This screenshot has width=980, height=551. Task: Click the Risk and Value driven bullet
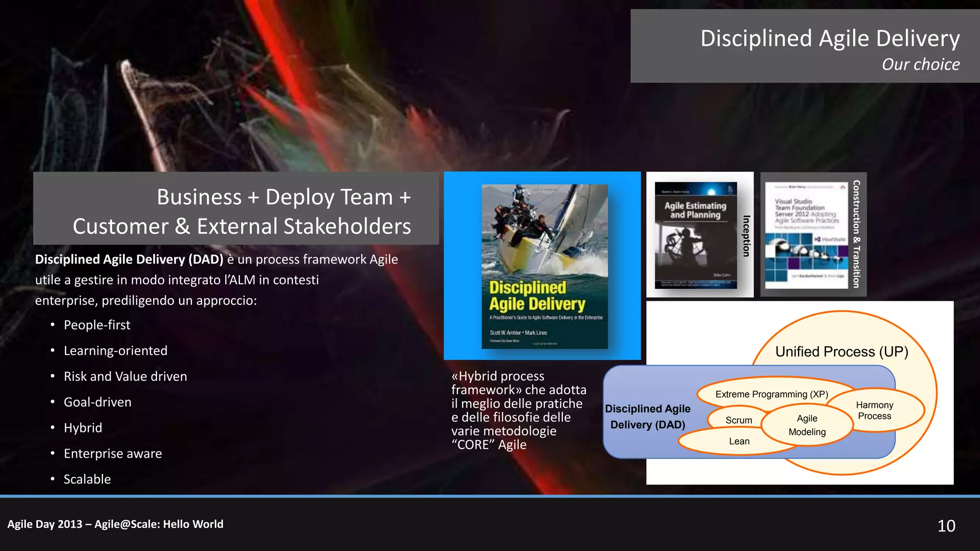(x=125, y=376)
